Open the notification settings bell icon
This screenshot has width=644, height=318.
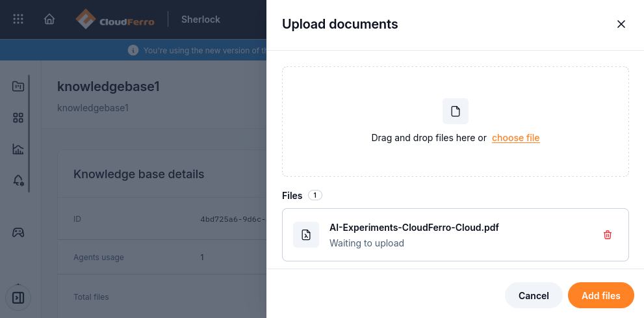click(18, 180)
